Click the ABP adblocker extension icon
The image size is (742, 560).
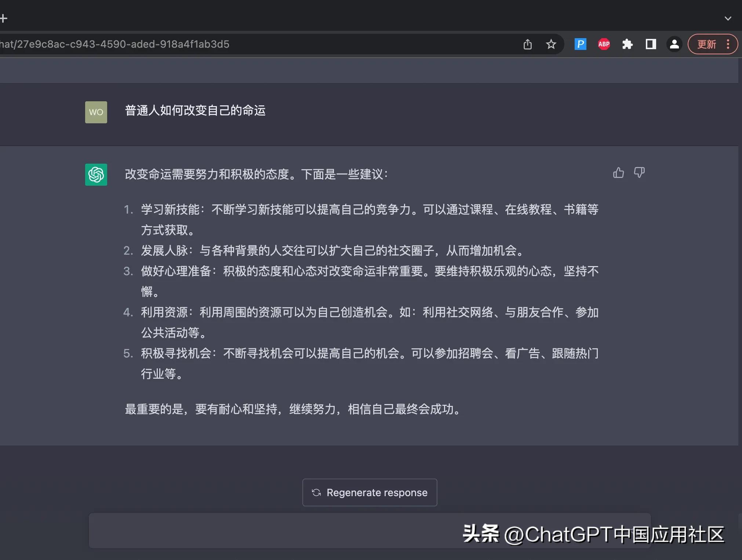click(604, 44)
